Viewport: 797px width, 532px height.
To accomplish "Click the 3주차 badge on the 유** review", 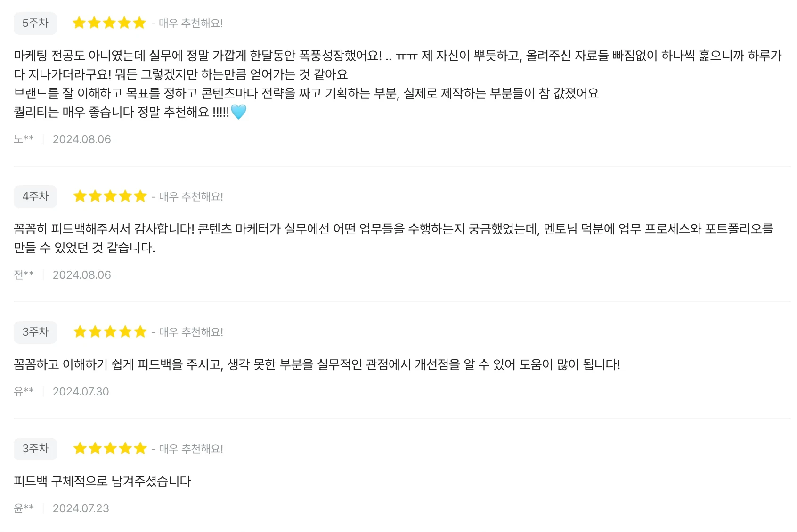I will pyautogui.click(x=35, y=332).
